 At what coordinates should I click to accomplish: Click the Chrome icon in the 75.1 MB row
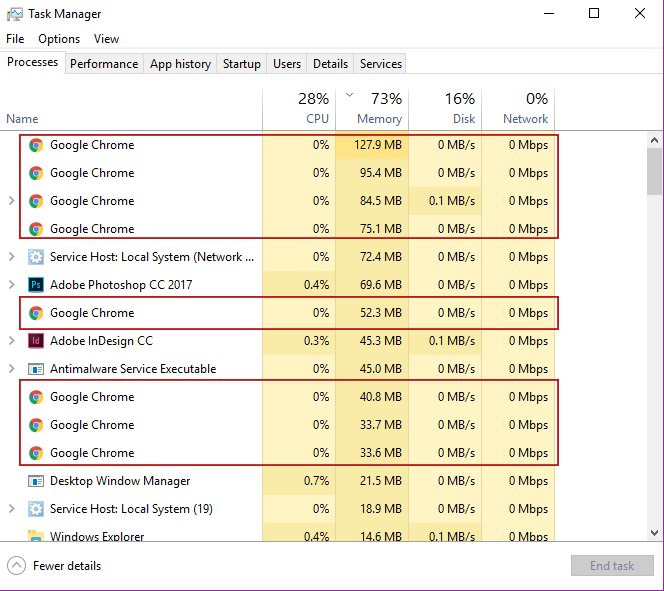pyautogui.click(x=36, y=229)
